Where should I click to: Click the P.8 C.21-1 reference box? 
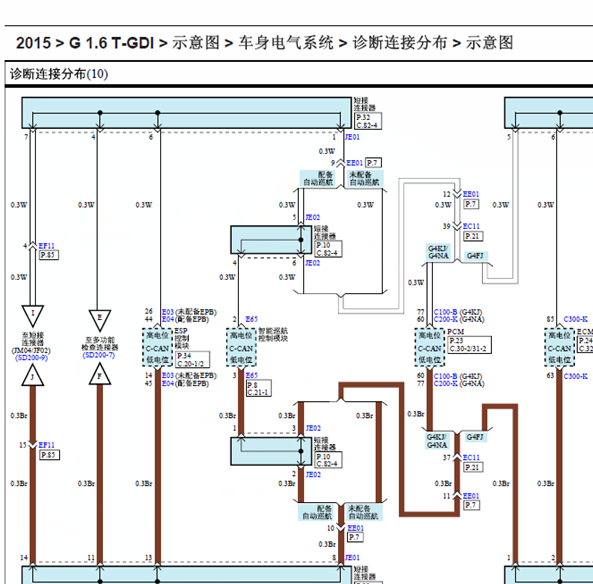pos(258,388)
